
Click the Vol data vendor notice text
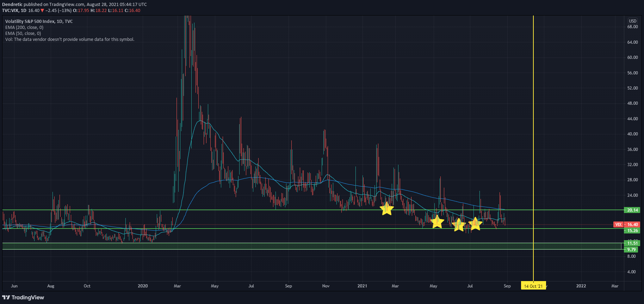point(70,39)
